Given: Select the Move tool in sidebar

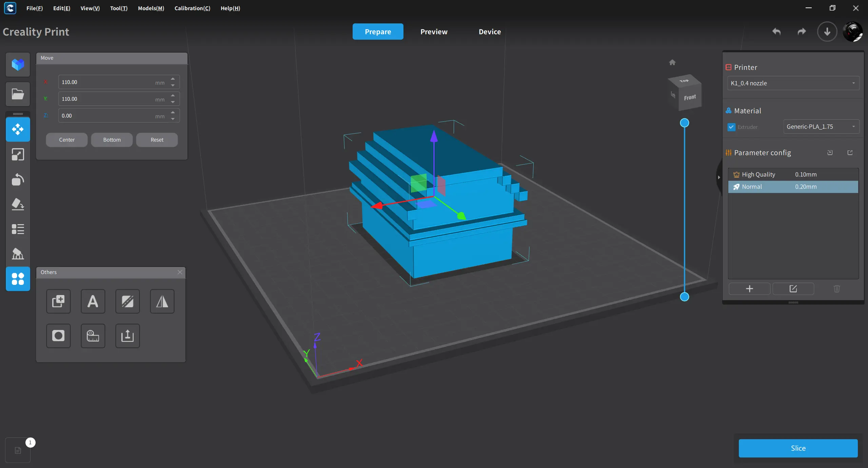Looking at the screenshot, I should [18, 129].
